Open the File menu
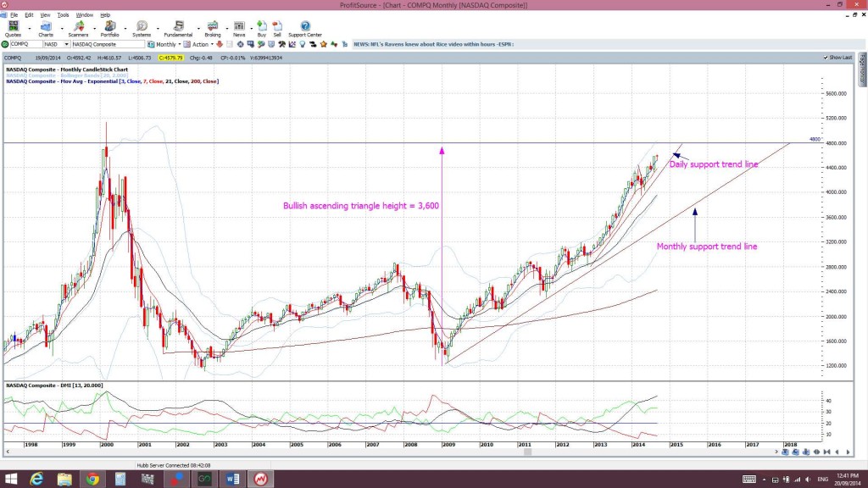 pos(14,15)
